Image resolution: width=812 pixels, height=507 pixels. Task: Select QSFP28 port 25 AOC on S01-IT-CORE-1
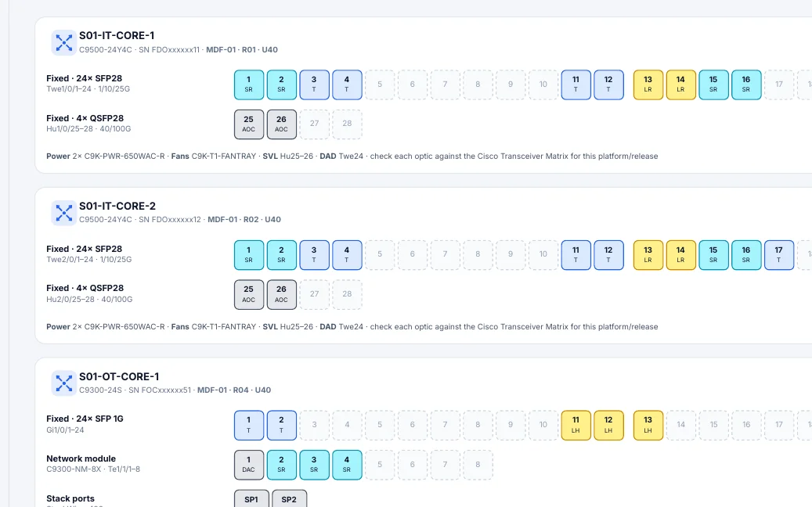(x=248, y=124)
